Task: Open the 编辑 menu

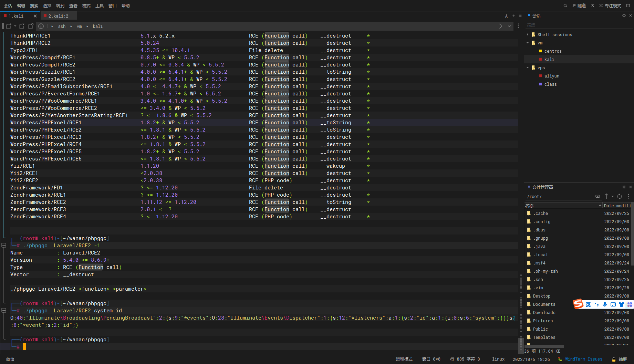Action: pyautogui.click(x=21, y=6)
